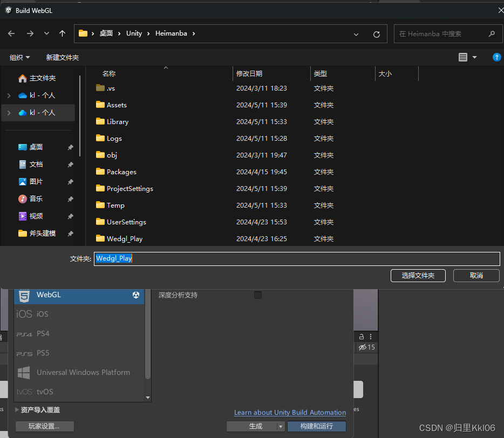Select the iOS platform entry
504x438 pixels.
(45, 314)
